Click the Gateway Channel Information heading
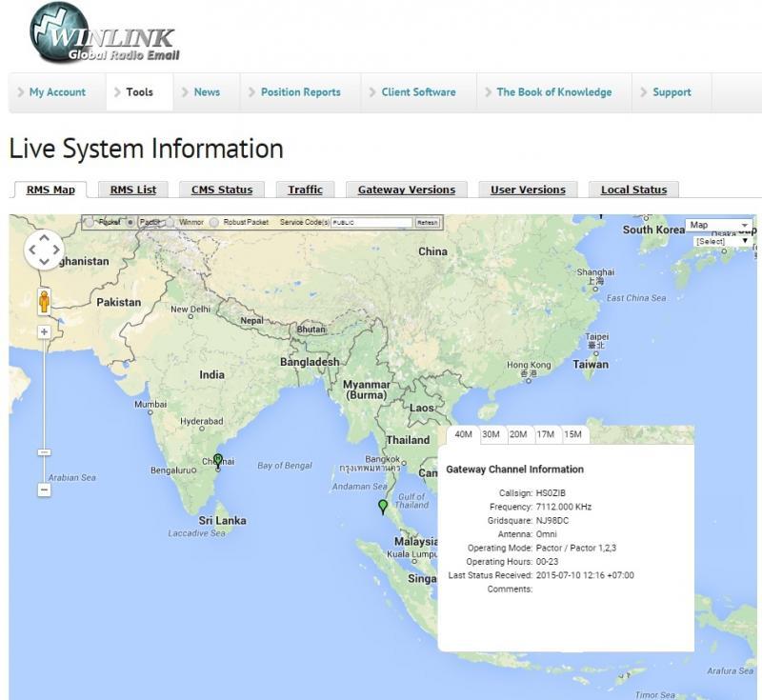This screenshot has height=700, width=762. (x=514, y=470)
